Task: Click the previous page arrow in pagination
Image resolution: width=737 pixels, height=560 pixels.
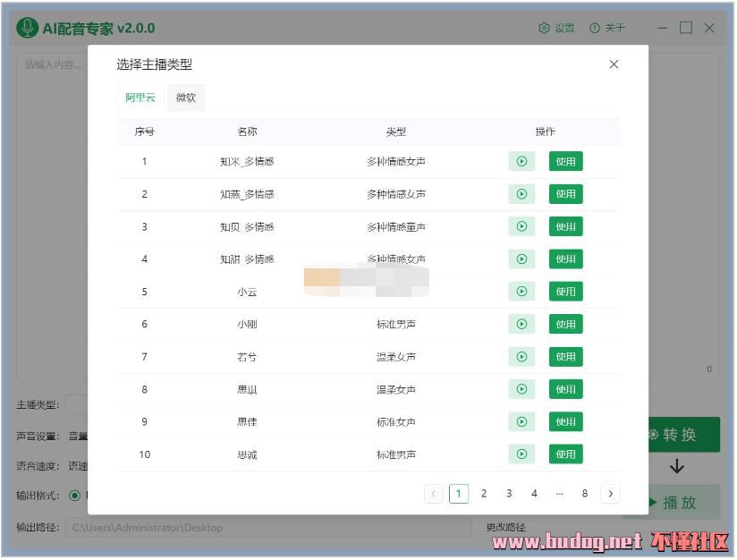Action: coord(434,494)
